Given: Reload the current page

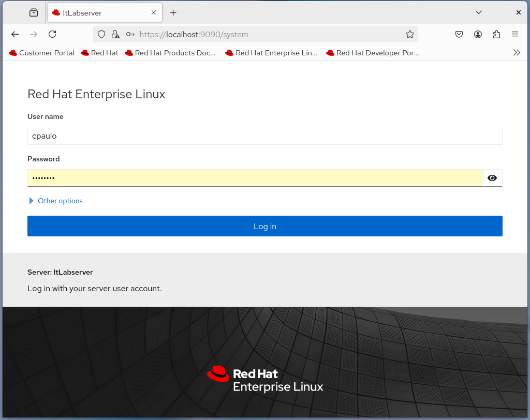Looking at the screenshot, I should 52,34.
